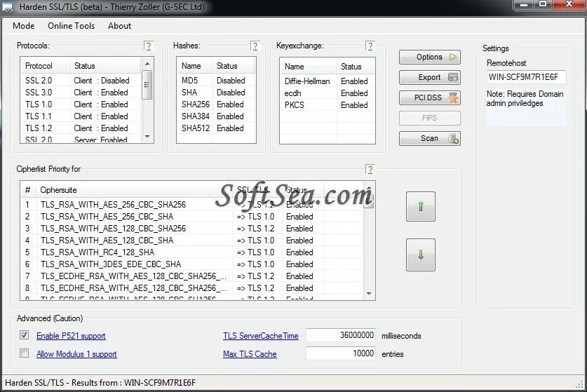Open the TLS ServerCacheTime link
The image size is (587, 392).
pyautogui.click(x=261, y=336)
